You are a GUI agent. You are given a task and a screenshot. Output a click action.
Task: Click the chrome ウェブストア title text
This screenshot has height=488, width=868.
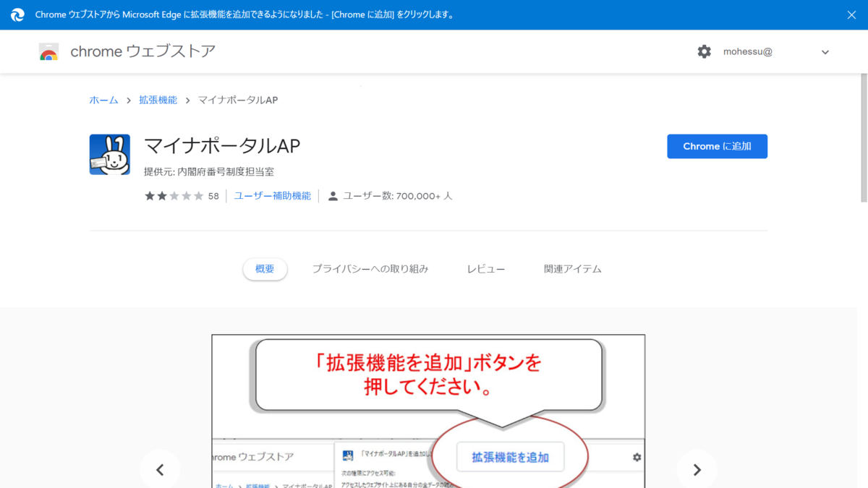click(143, 51)
